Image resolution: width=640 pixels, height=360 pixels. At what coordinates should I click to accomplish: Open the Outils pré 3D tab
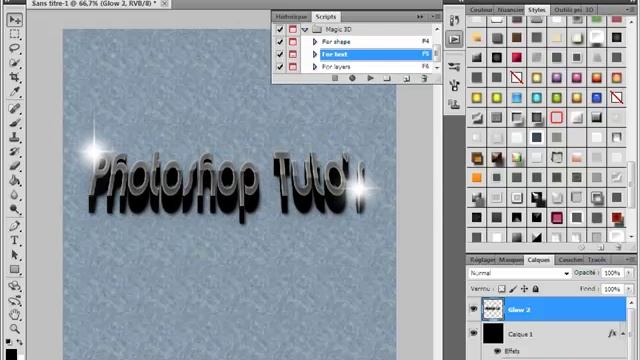(x=573, y=9)
